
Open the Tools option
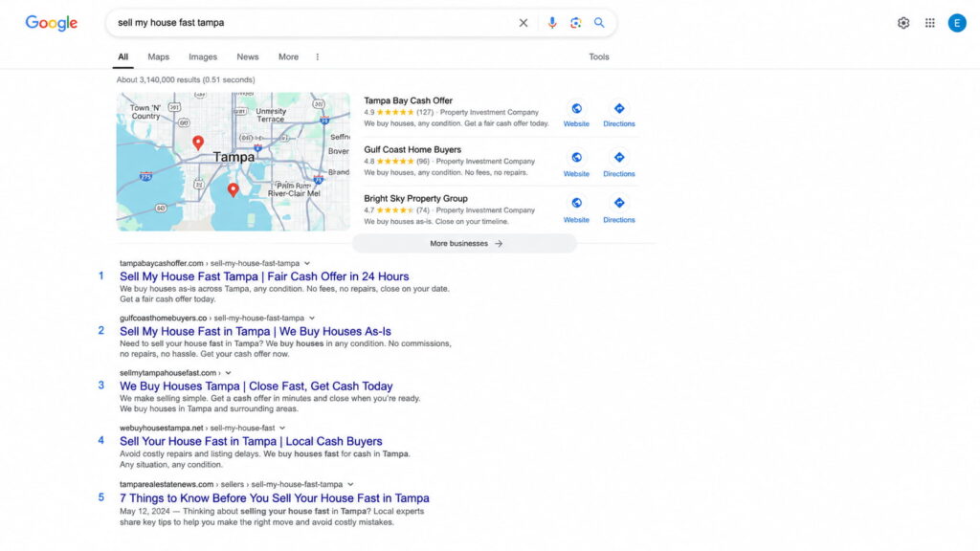[x=599, y=56]
